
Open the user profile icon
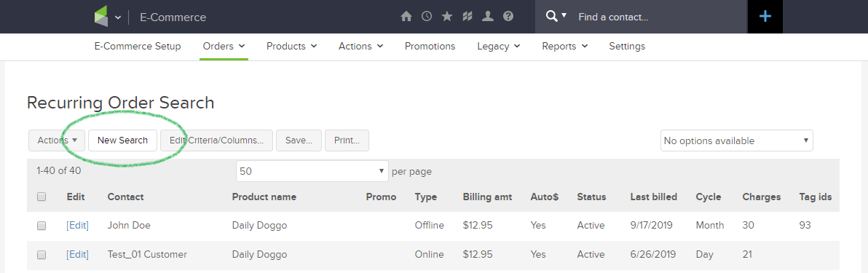488,17
